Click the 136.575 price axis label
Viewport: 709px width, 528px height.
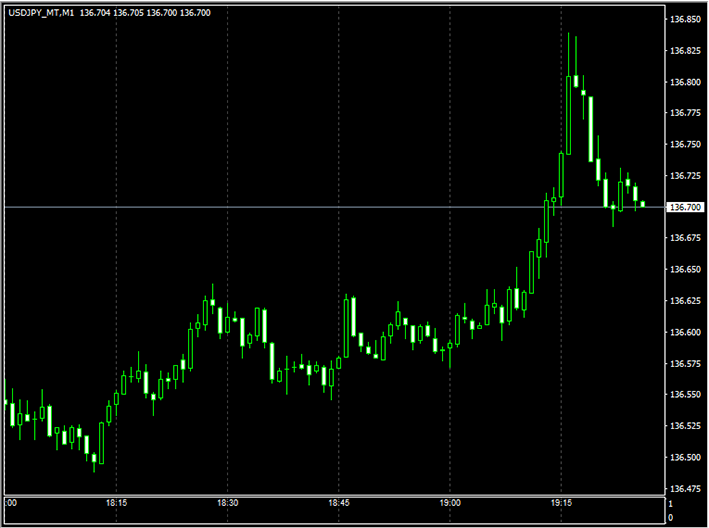[685, 363]
